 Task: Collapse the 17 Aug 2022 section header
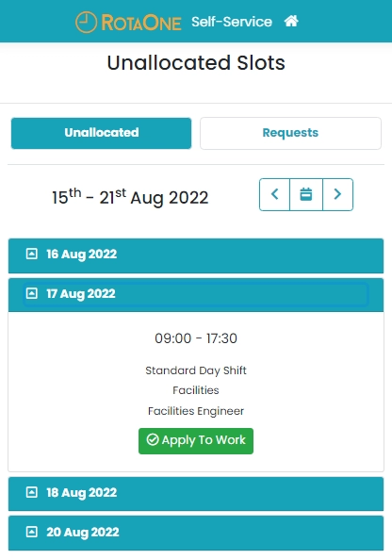click(196, 295)
